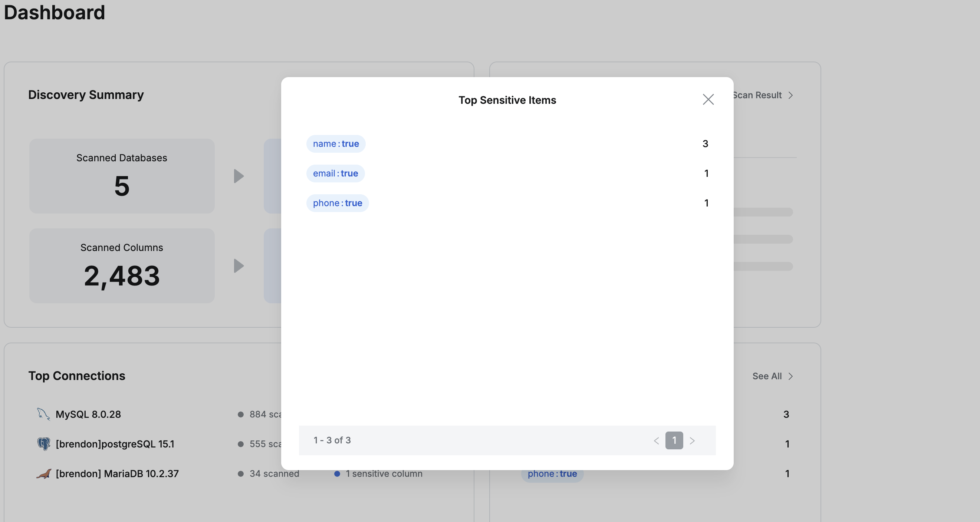The height and width of the screenshot is (522, 980).
Task: Click the phone:true tag in dialog
Action: [337, 203]
